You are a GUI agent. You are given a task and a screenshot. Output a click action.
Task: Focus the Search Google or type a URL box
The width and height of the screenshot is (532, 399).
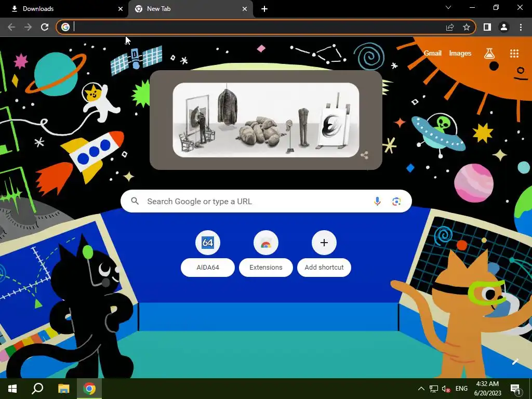(x=266, y=201)
